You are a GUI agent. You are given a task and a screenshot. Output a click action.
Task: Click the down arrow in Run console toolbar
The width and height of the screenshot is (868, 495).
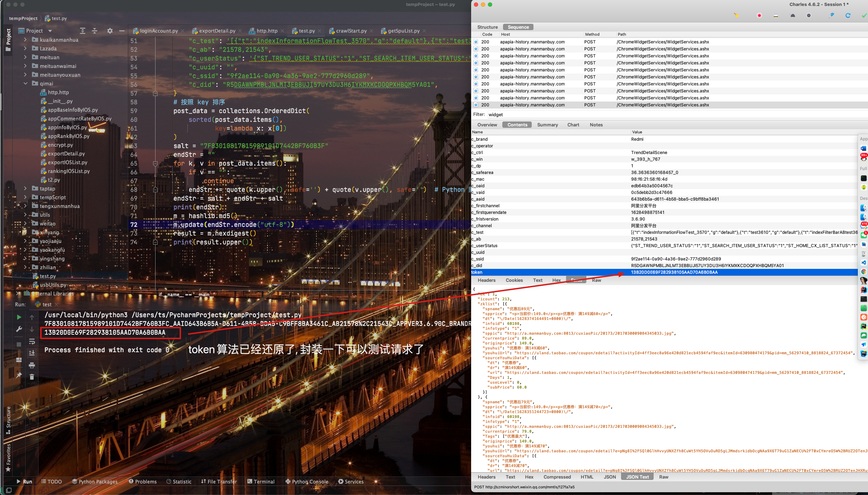[x=32, y=329]
